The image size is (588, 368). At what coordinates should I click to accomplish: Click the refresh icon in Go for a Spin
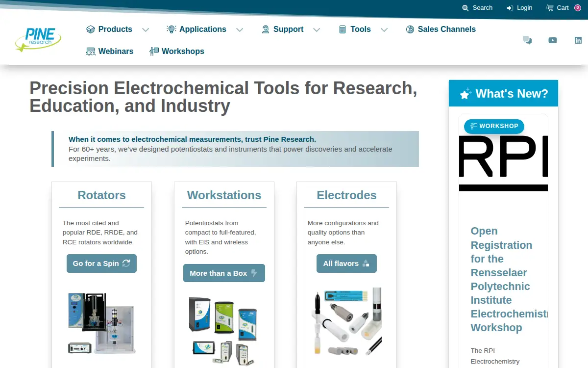(x=126, y=263)
